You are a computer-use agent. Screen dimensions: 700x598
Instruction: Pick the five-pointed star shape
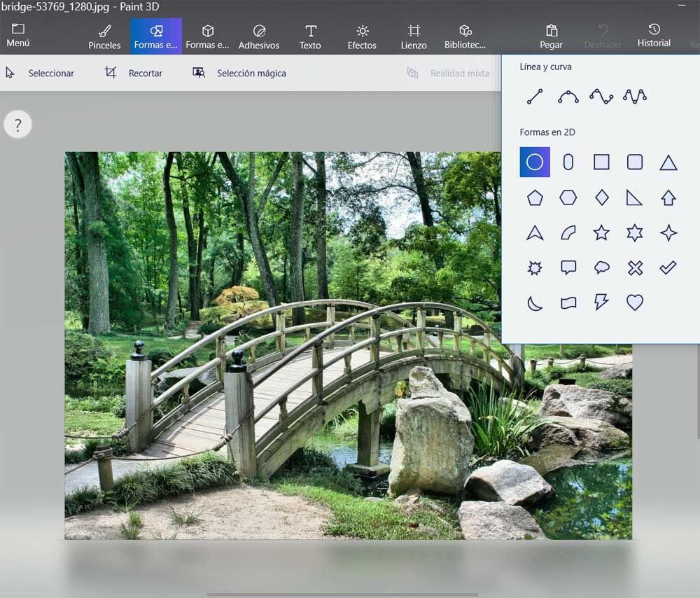tap(601, 232)
